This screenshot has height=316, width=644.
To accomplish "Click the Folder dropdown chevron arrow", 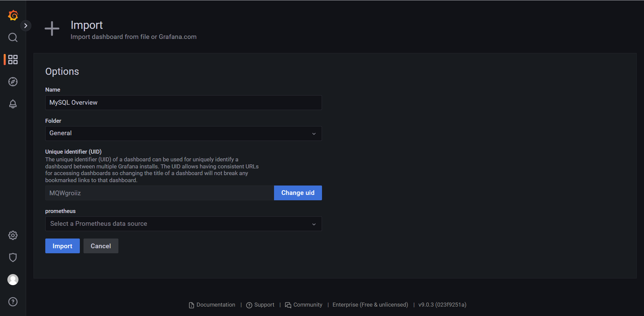I will click(x=314, y=134).
